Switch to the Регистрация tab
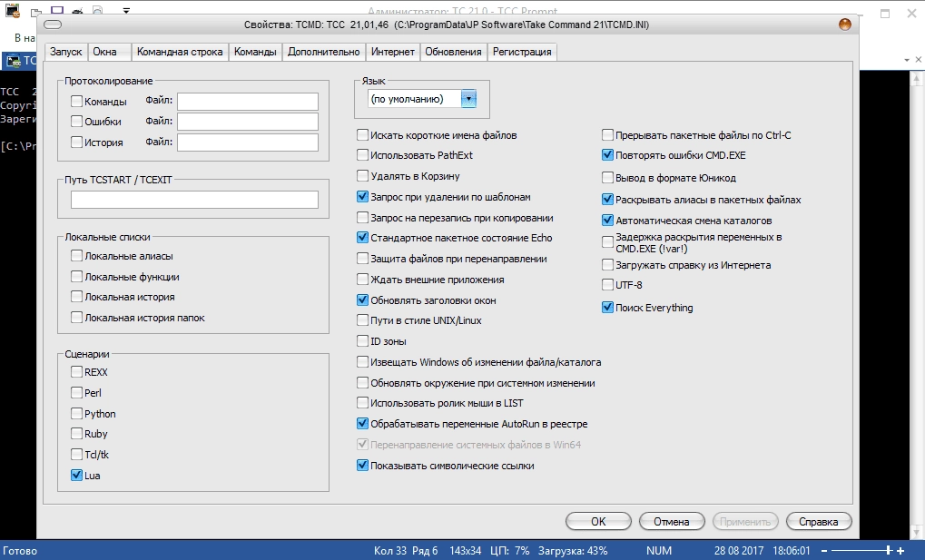 point(522,52)
